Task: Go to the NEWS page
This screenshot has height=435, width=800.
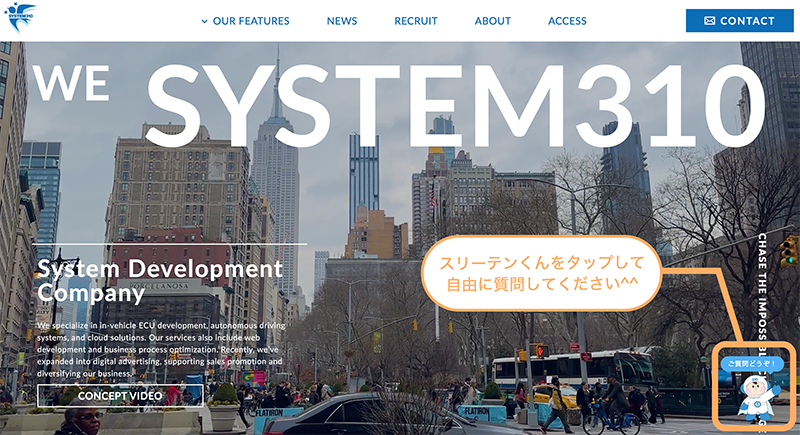Action: click(x=342, y=21)
